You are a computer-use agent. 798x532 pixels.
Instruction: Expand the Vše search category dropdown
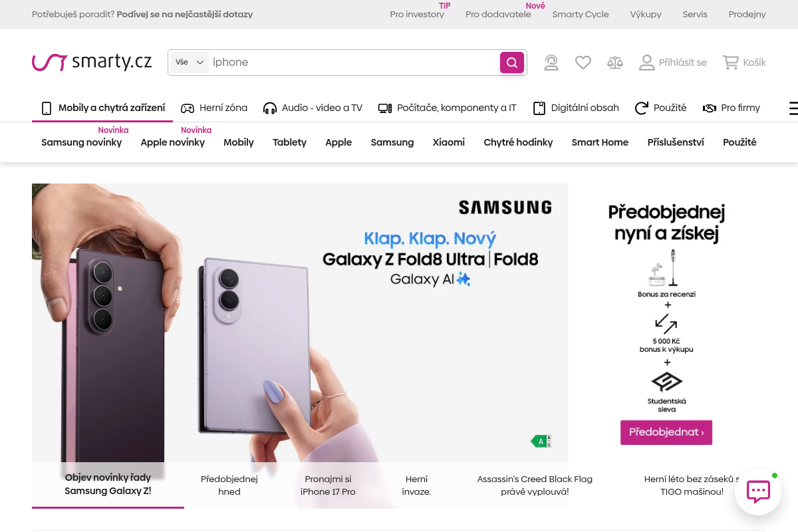click(x=190, y=63)
